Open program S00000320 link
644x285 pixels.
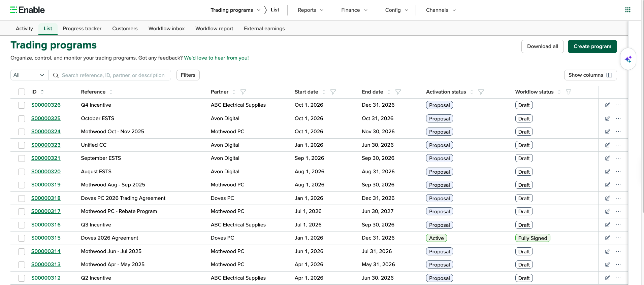click(46, 172)
